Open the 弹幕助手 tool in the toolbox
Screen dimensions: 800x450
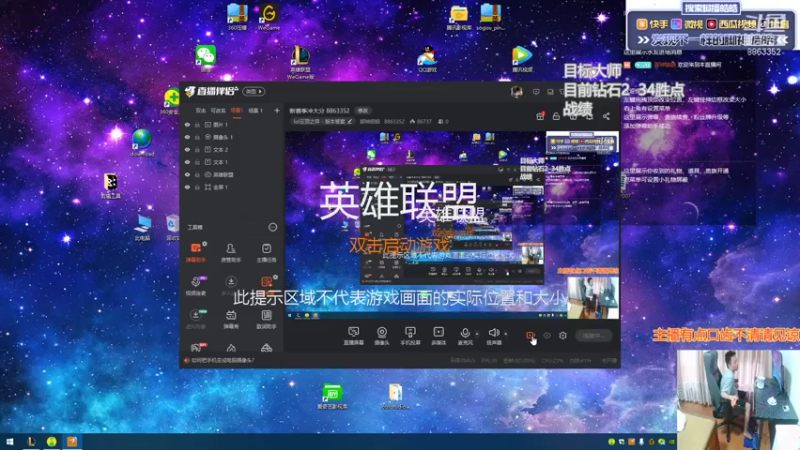coord(196,253)
